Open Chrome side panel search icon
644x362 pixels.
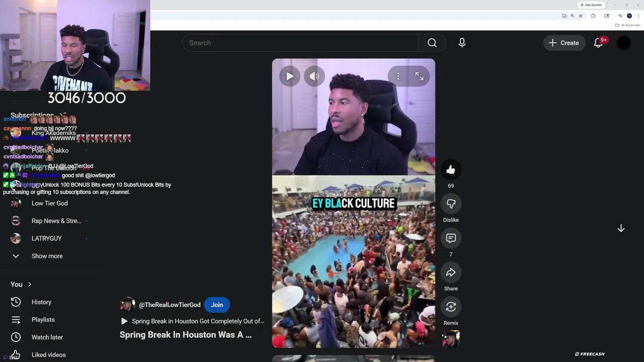pyautogui.click(x=607, y=16)
